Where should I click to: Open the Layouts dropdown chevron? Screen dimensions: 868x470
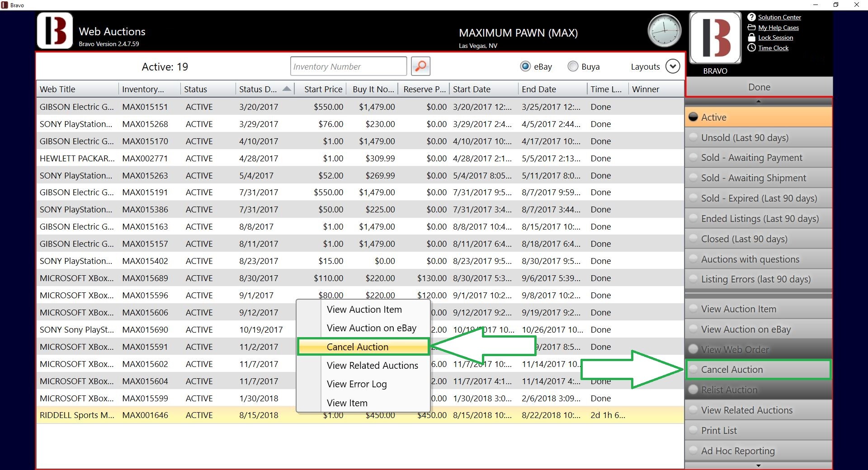[x=673, y=66]
